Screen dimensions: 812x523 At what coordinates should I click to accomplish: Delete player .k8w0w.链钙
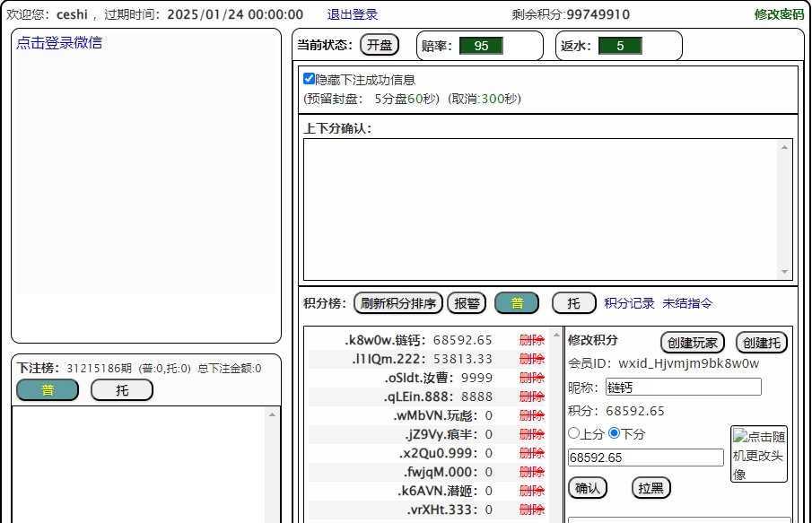tap(532, 340)
